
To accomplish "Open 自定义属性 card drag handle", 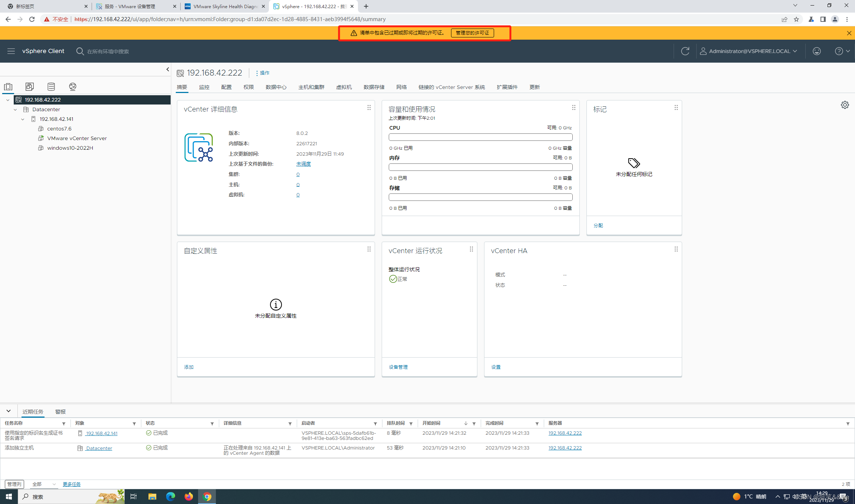I will click(369, 249).
